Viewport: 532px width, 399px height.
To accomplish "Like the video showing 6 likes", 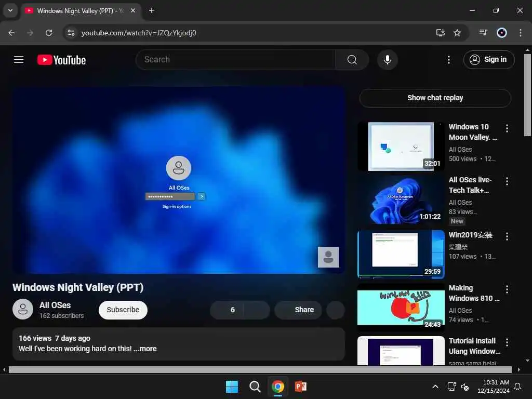I will click(x=227, y=310).
